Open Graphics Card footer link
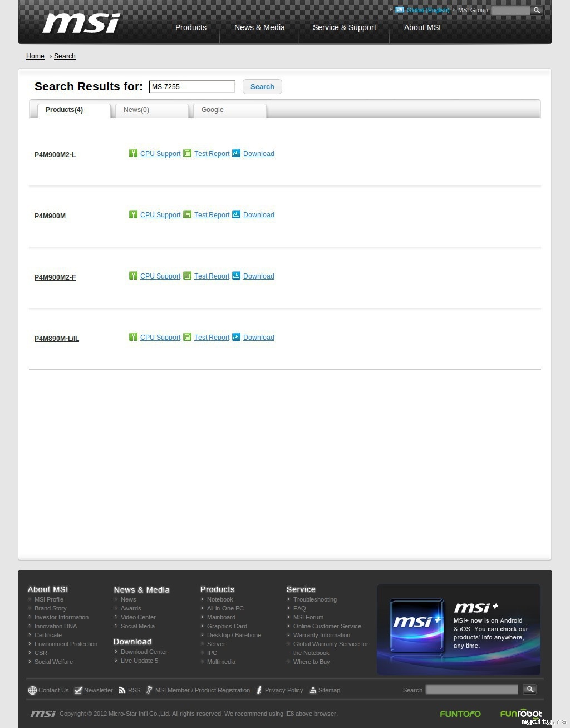570x728 pixels. (227, 626)
